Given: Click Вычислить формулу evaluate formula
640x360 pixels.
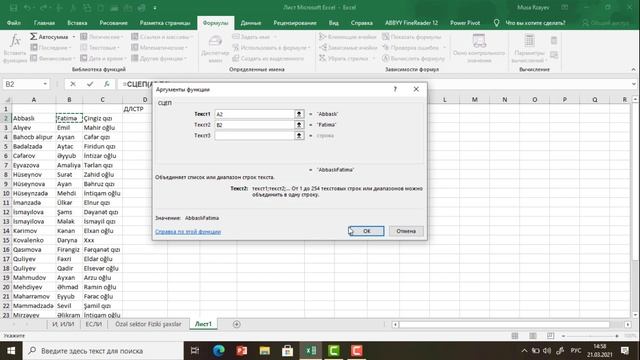Looking at the screenshot, I should [413, 58].
